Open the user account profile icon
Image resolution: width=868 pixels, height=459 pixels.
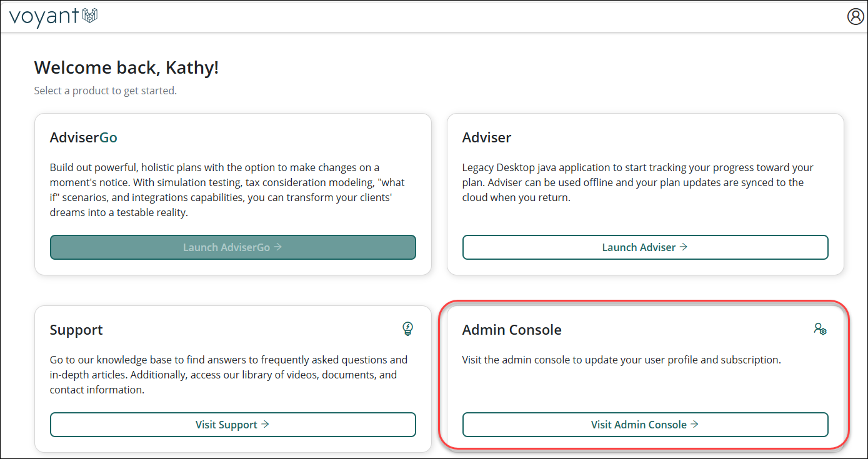[855, 16]
